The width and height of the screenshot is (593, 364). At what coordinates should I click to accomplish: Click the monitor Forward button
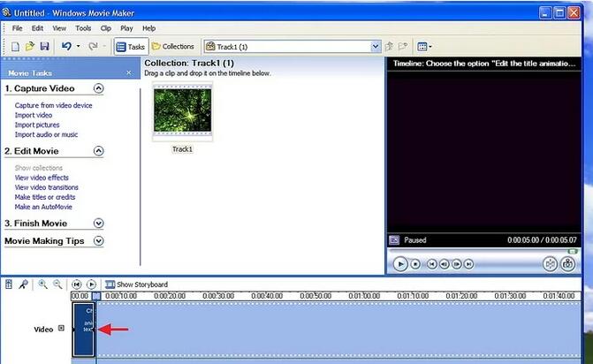pos(468,264)
